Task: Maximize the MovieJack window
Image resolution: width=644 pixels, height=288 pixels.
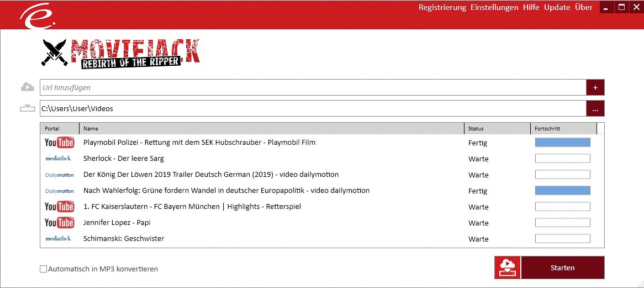Action: click(x=621, y=7)
